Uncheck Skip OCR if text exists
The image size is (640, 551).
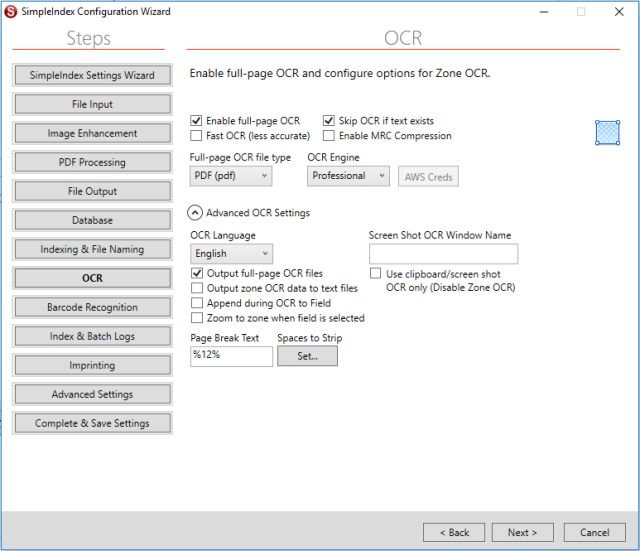tap(329, 121)
